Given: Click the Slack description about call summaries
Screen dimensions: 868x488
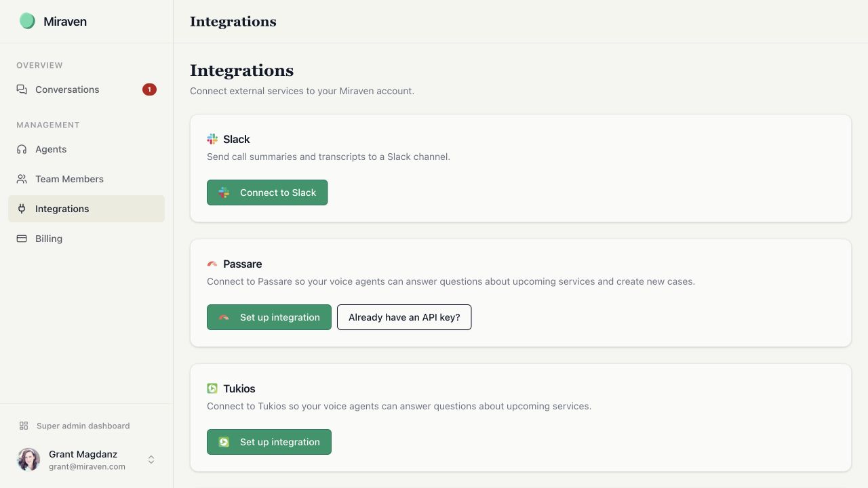Looking at the screenshot, I should click(328, 157).
